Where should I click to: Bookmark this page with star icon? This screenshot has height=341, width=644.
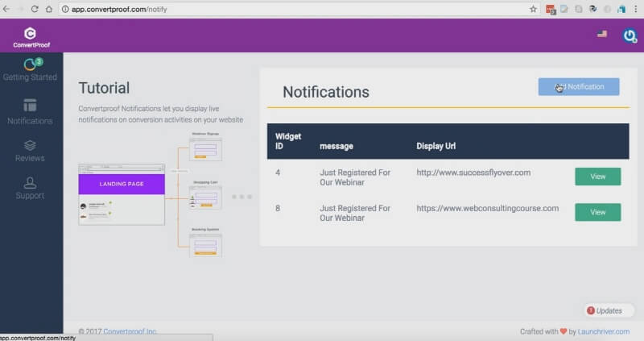pos(533,9)
